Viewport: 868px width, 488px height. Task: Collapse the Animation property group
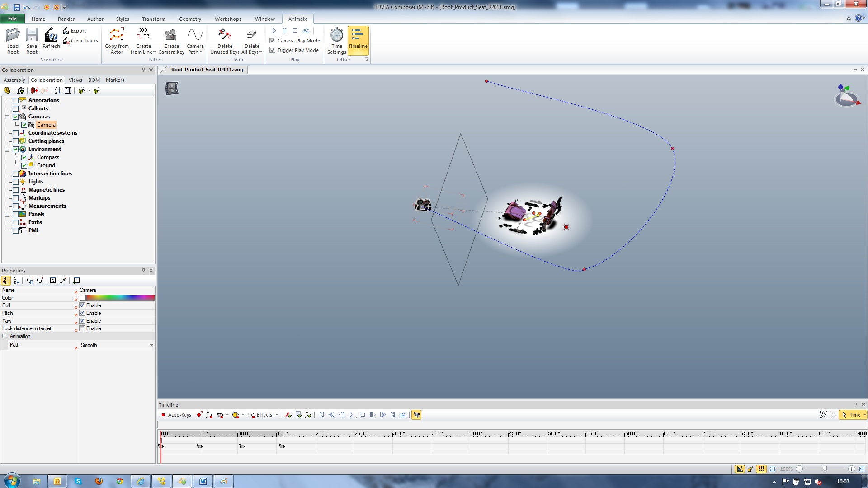pos(5,336)
